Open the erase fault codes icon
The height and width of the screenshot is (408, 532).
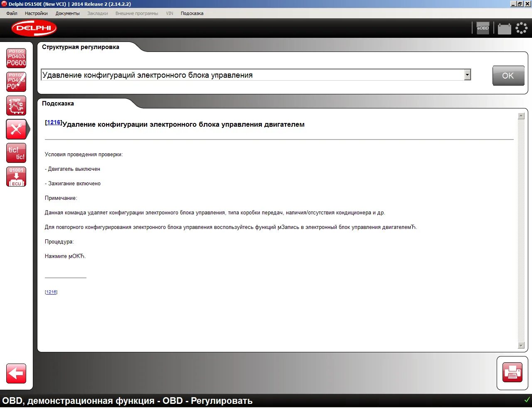(16, 82)
